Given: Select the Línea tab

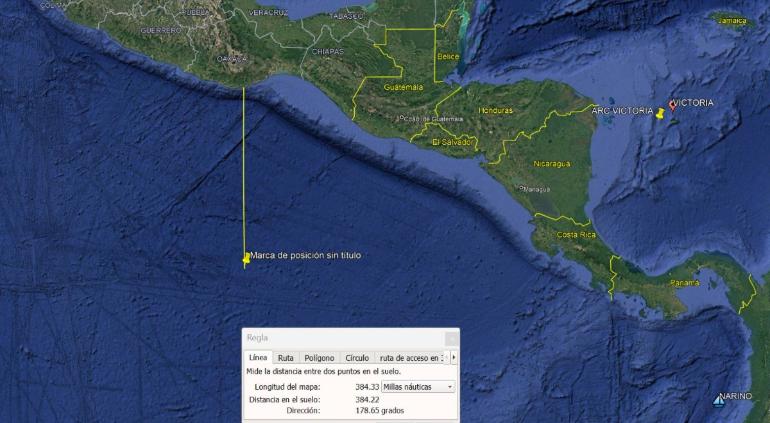Looking at the screenshot, I should pyautogui.click(x=257, y=357).
